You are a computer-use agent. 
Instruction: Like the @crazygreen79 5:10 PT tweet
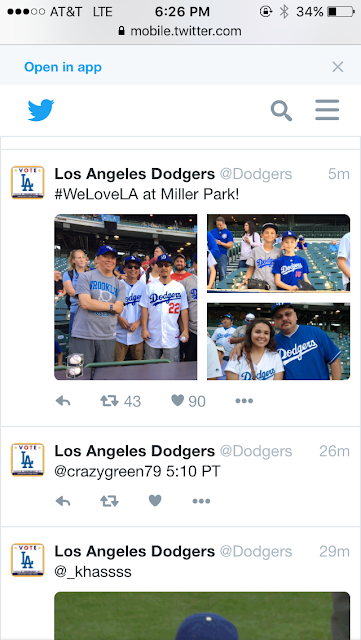tap(155, 500)
